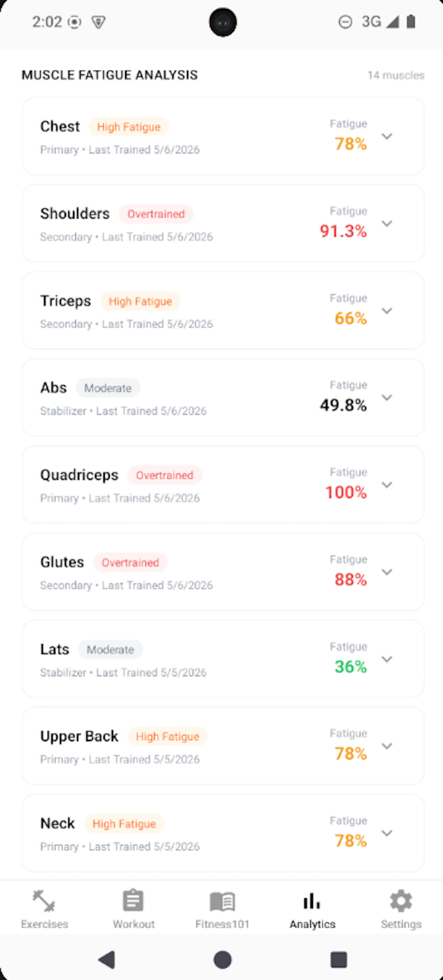The height and width of the screenshot is (980, 443).
Task: Click the 49.8% Abs fatigue value
Action: point(343,405)
